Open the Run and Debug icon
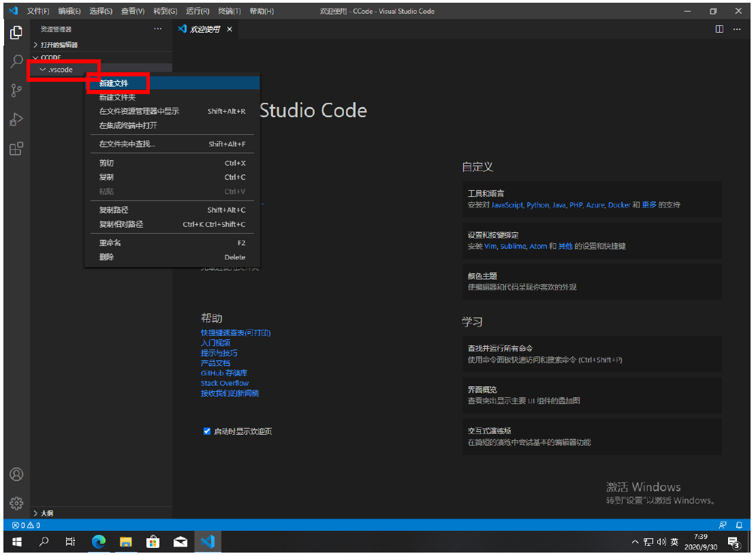 [x=16, y=120]
